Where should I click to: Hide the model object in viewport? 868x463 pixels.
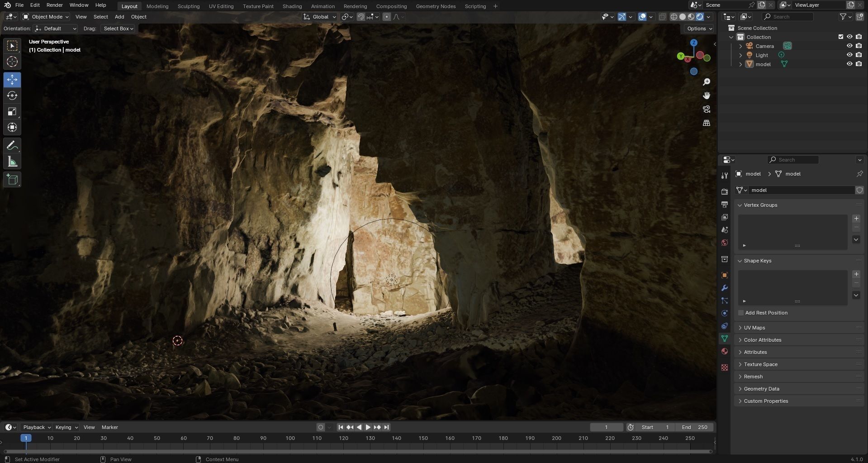pyautogui.click(x=849, y=64)
